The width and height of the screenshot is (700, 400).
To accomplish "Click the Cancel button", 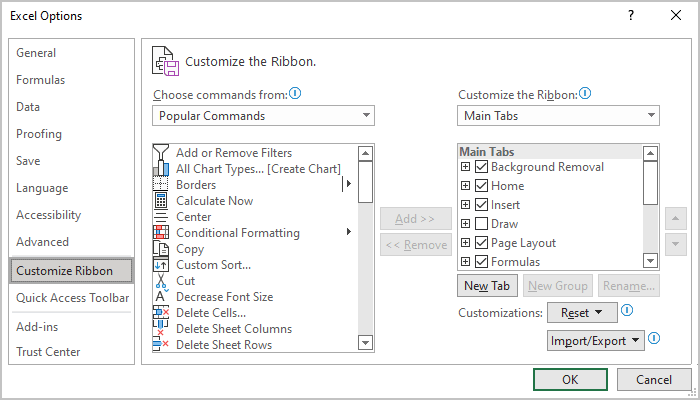I will pyautogui.click(x=654, y=379).
